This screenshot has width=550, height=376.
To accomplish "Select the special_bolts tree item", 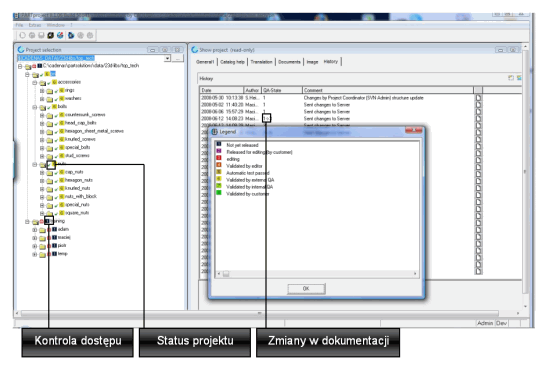I will (x=78, y=147).
